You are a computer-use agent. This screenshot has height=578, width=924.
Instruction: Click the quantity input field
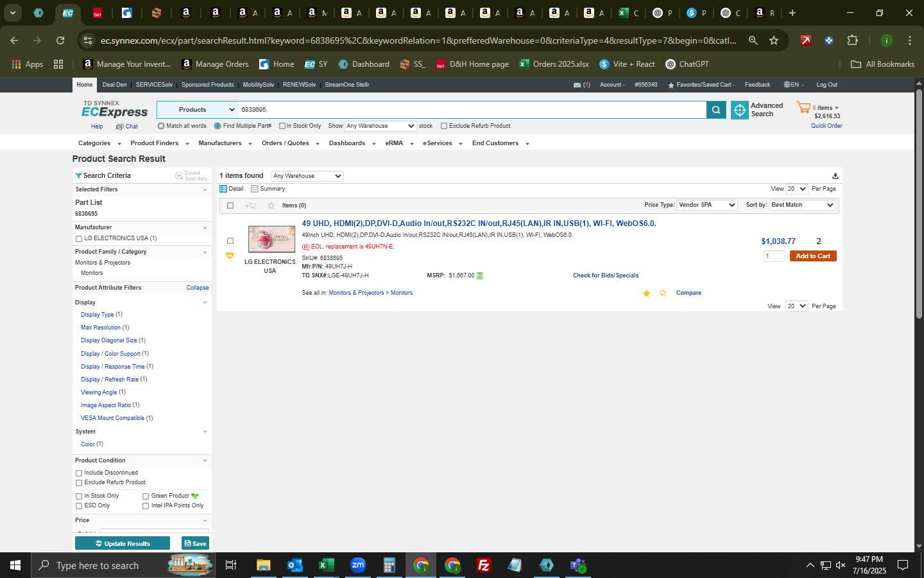(x=774, y=256)
